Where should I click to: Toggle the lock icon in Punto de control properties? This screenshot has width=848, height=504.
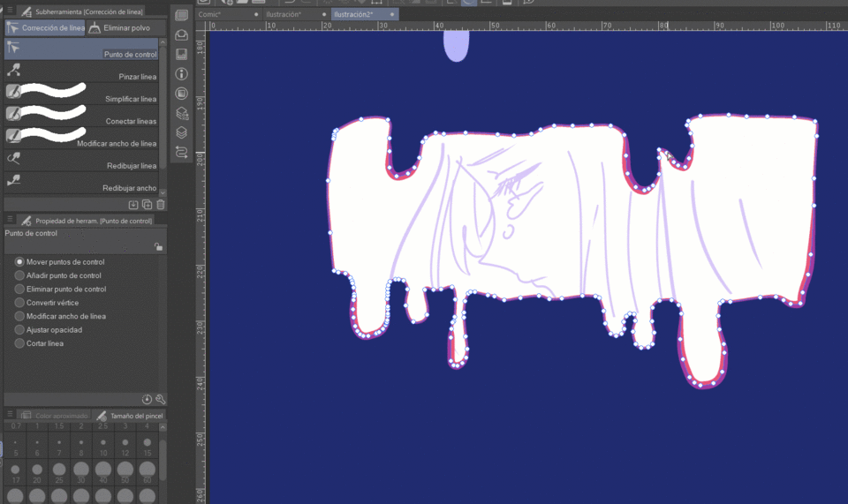coord(158,247)
